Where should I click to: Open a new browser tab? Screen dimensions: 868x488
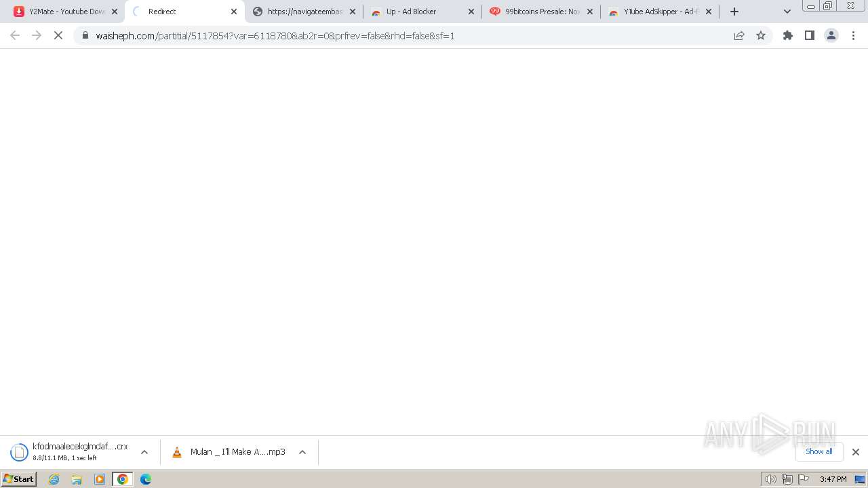(734, 12)
